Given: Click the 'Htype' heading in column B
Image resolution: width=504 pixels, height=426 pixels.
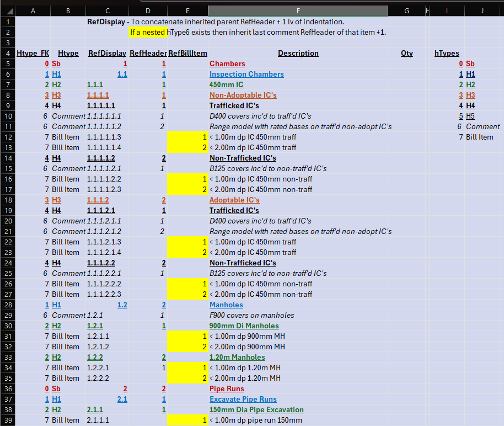Looking at the screenshot, I should (x=68, y=54).
